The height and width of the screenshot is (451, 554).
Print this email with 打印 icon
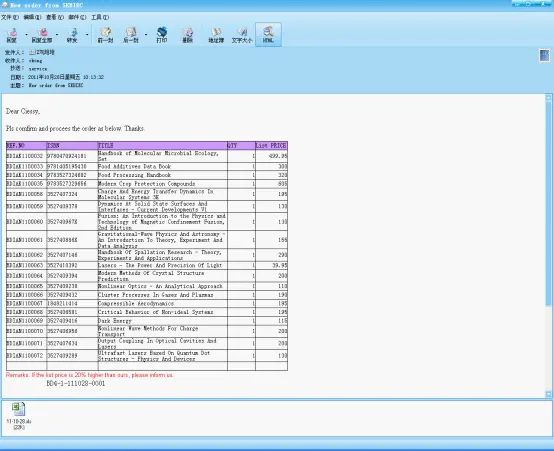162,35
